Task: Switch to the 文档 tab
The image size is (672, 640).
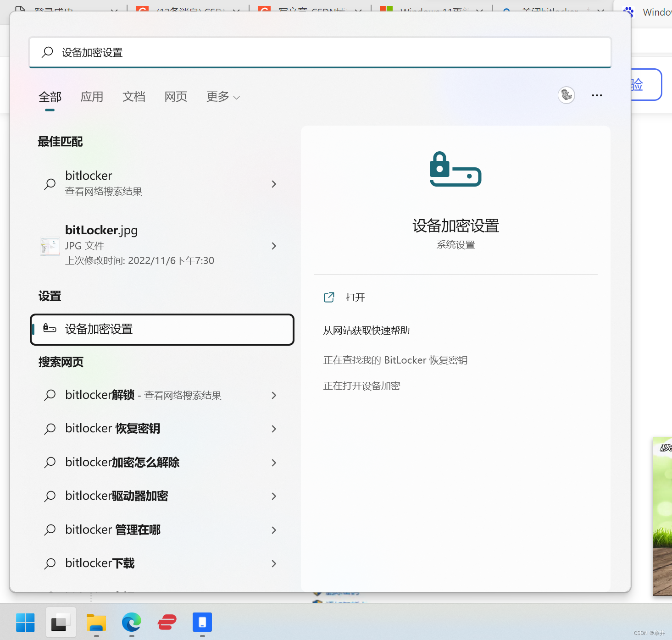Action: (134, 97)
